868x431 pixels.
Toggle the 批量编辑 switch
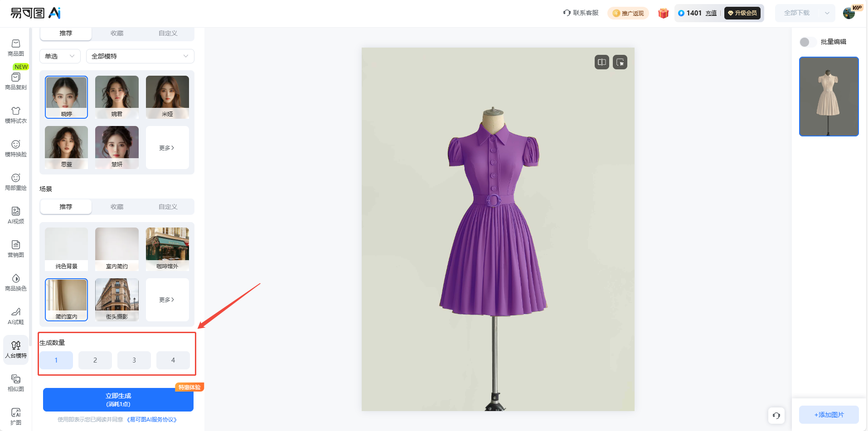pyautogui.click(x=808, y=42)
